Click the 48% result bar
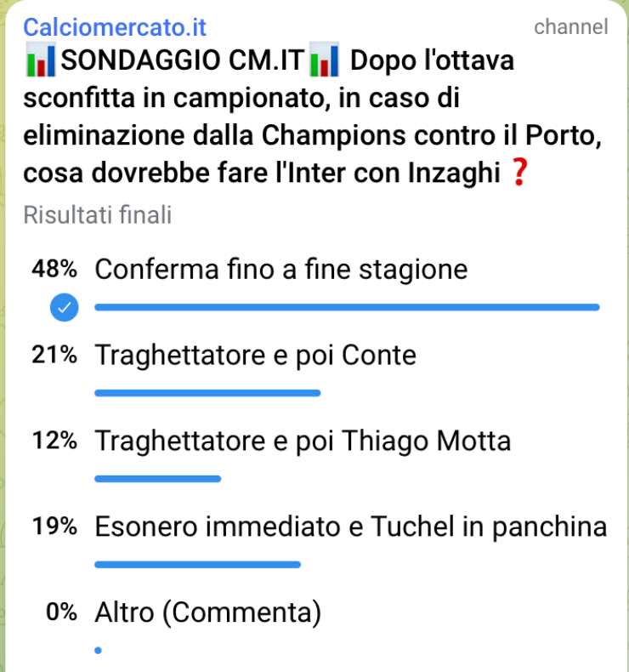629x672 pixels. (347, 307)
